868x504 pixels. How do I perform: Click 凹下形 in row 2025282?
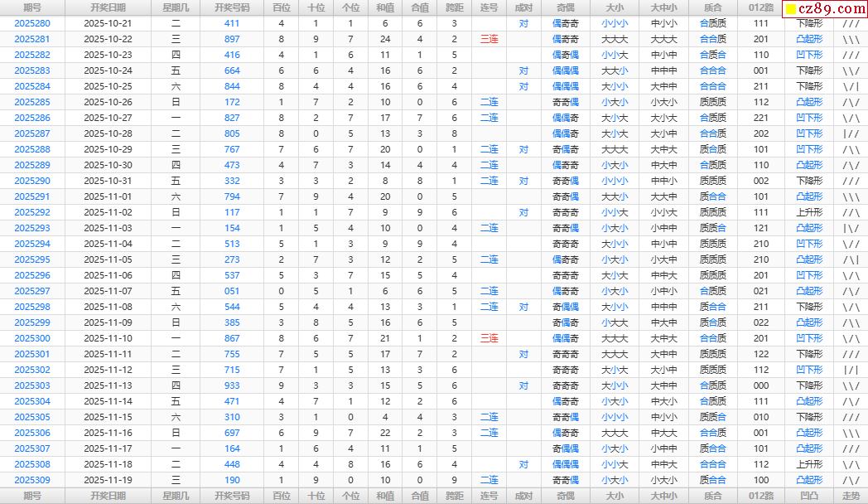(x=809, y=55)
